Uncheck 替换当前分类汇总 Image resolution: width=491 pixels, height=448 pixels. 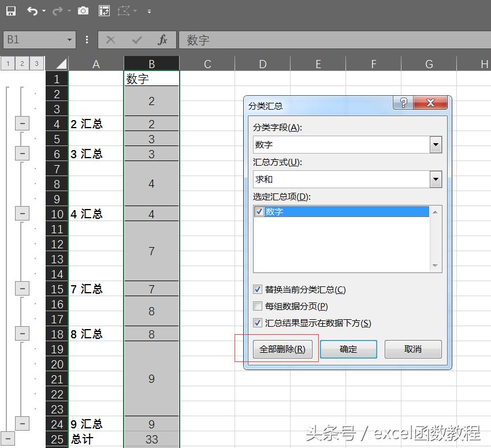257,290
